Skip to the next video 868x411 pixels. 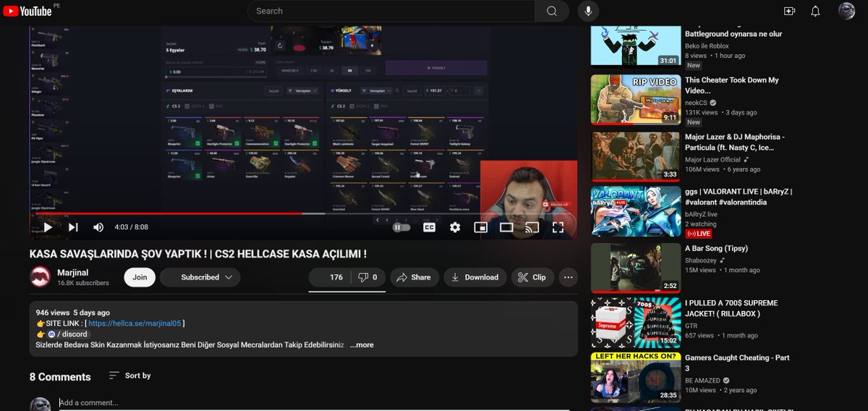(x=73, y=227)
